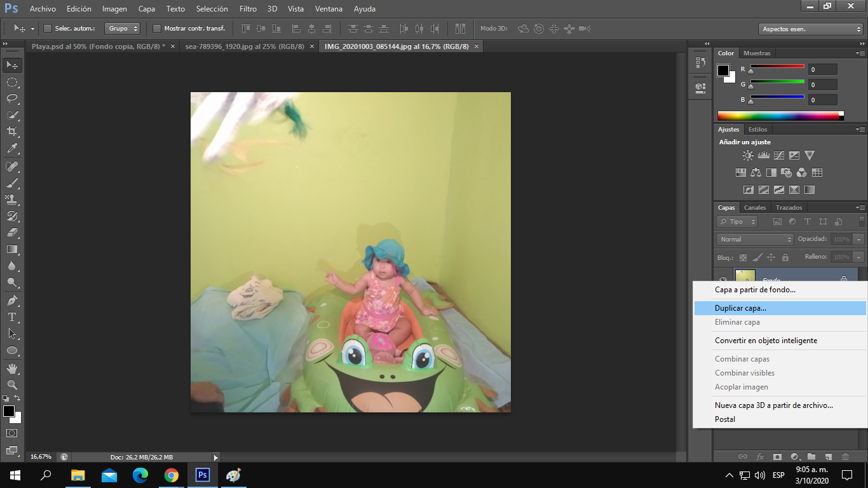The image size is (868, 488).
Task: Select the Horizontal Type tool
Action: click(12, 316)
